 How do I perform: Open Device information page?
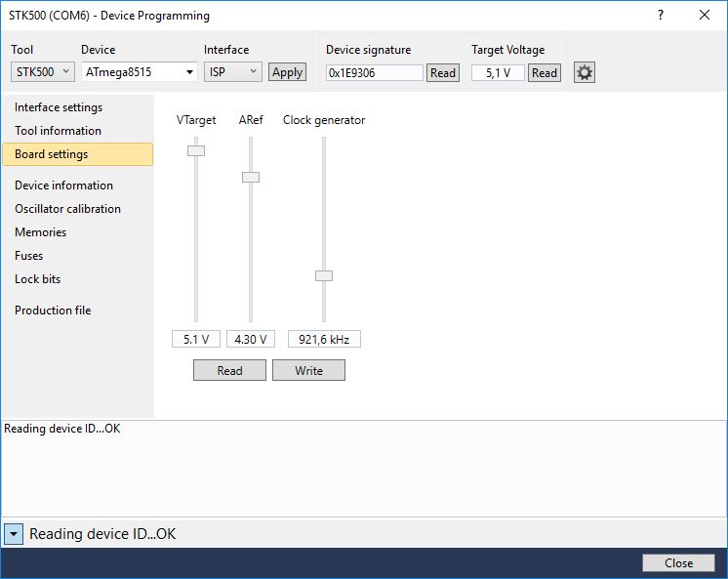pyautogui.click(x=77, y=186)
